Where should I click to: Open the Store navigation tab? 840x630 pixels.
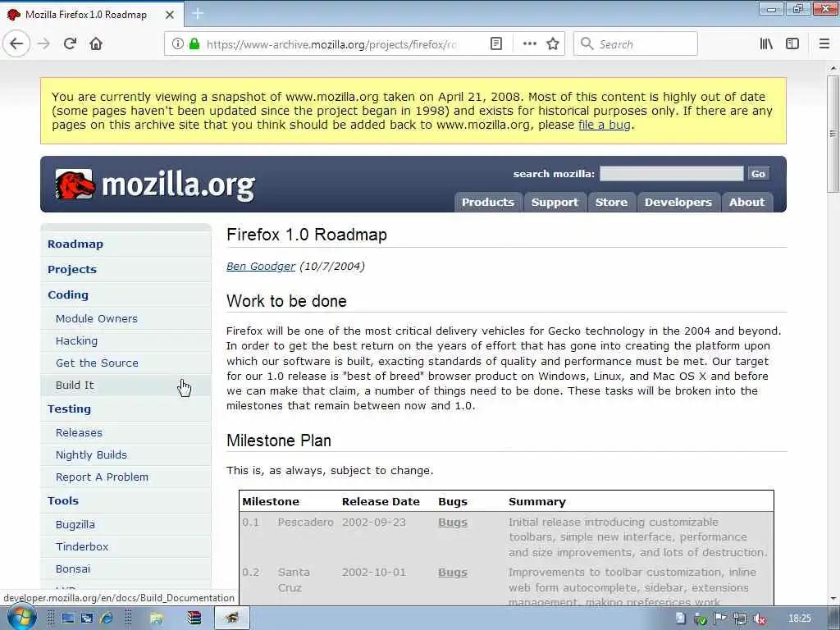pos(611,202)
